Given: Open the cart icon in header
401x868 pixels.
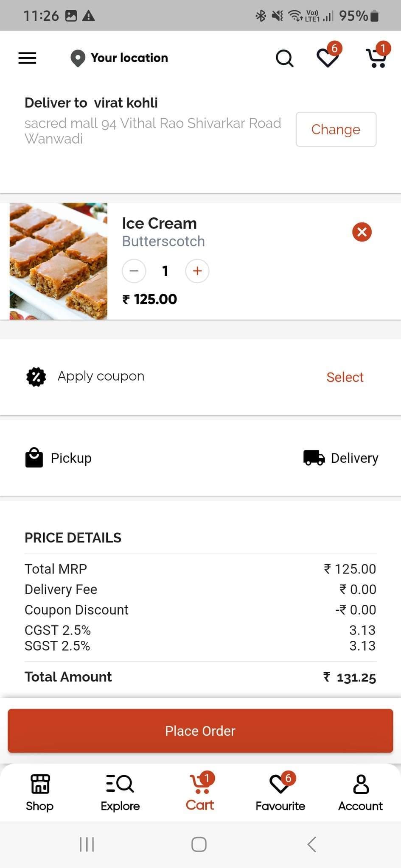Looking at the screenshot, I should point(376,58).
